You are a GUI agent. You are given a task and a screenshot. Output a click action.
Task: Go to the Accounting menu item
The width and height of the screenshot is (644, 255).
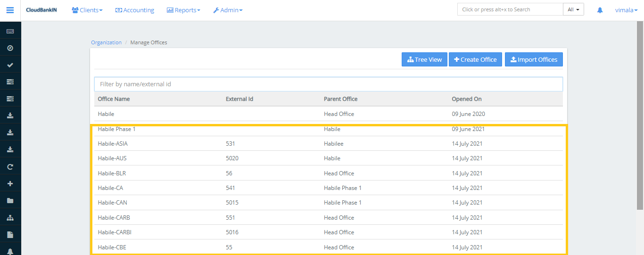(x=135, y=10)
